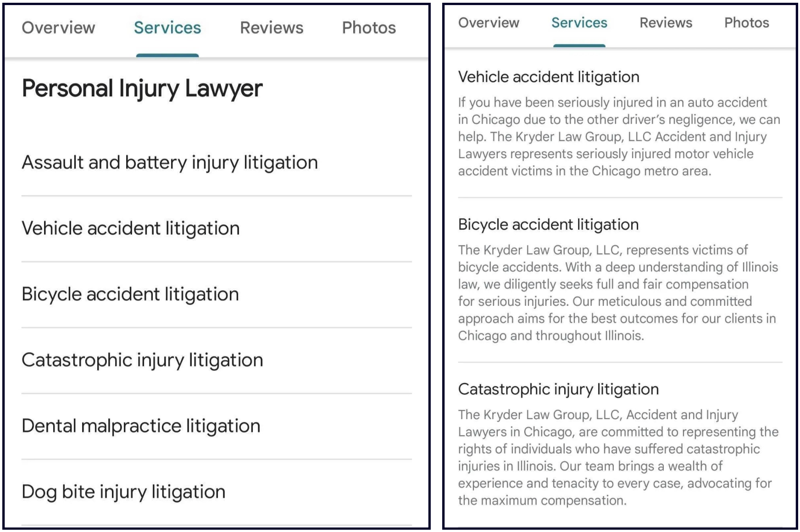Click the auto accident in Chicago description paragraph

(x=619, y=137)
